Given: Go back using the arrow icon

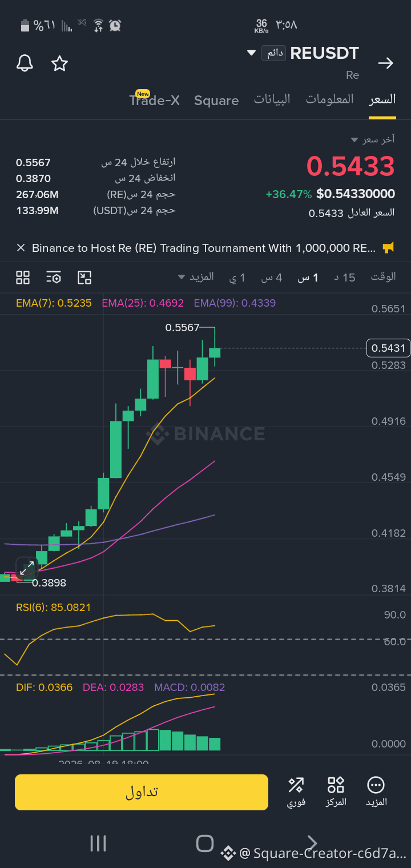Looking at the screenshot, I should tap(386, 63).
